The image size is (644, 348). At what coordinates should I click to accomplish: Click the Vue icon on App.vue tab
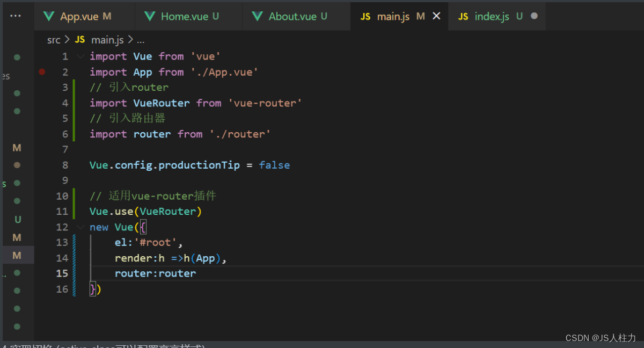pos(49,16)
